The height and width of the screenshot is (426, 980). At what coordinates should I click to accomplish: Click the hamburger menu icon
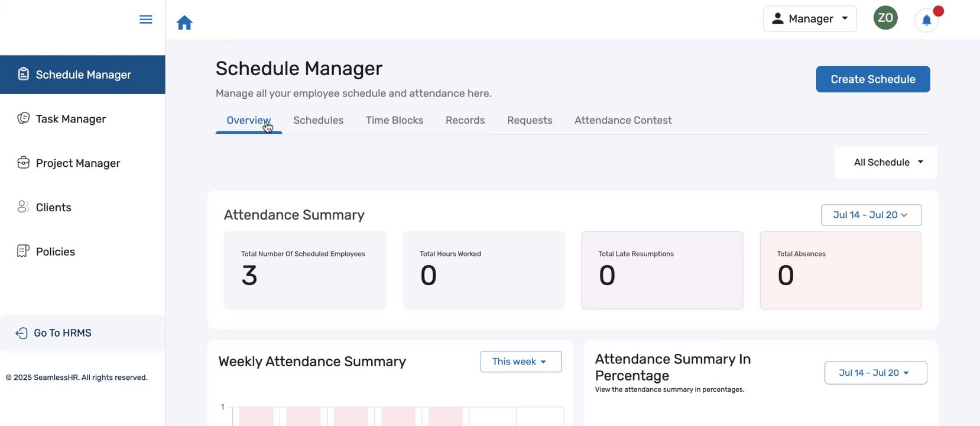click(x=145, y=20)
